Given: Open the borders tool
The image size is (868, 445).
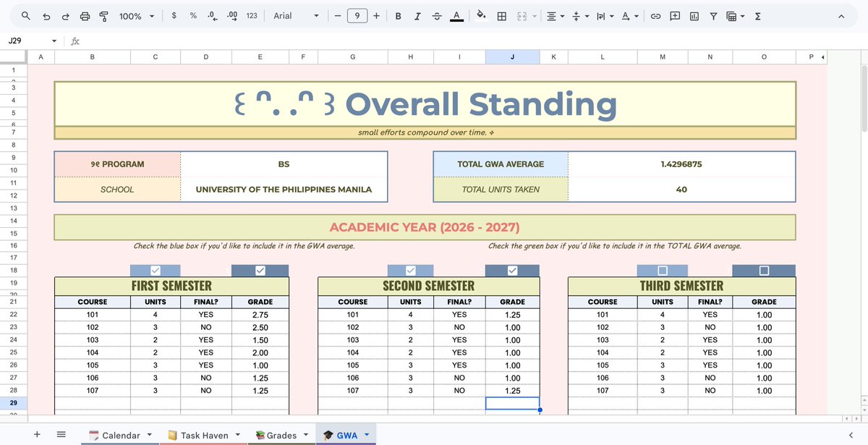Looking at the screenshot, I should (501, 16).
